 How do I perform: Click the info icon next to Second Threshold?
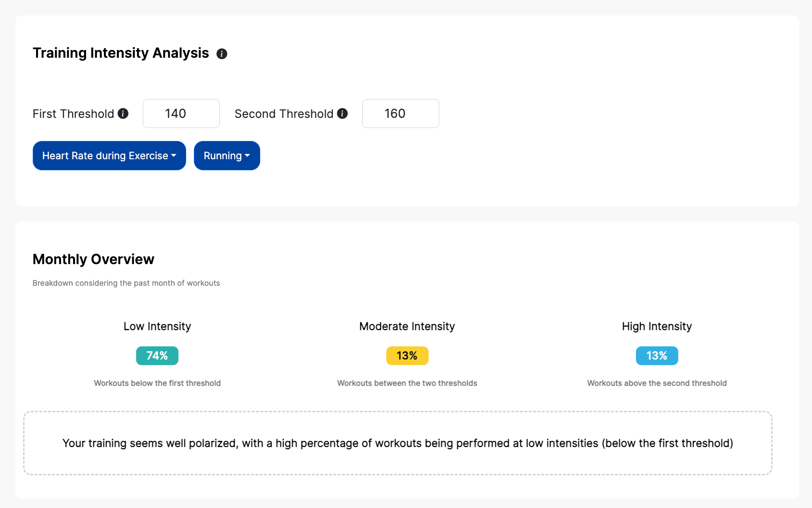click(343, 114)
